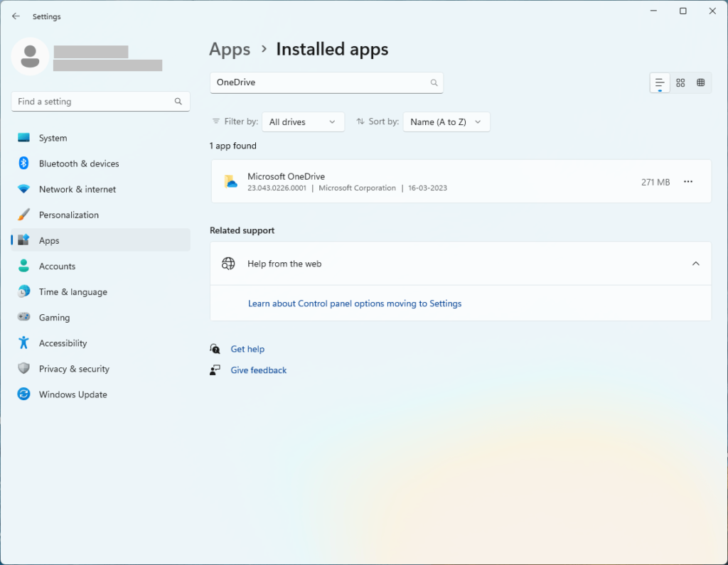
Task: Click the Wi-Fi icon for Network & internet
Action: click(x=23, y=189)
